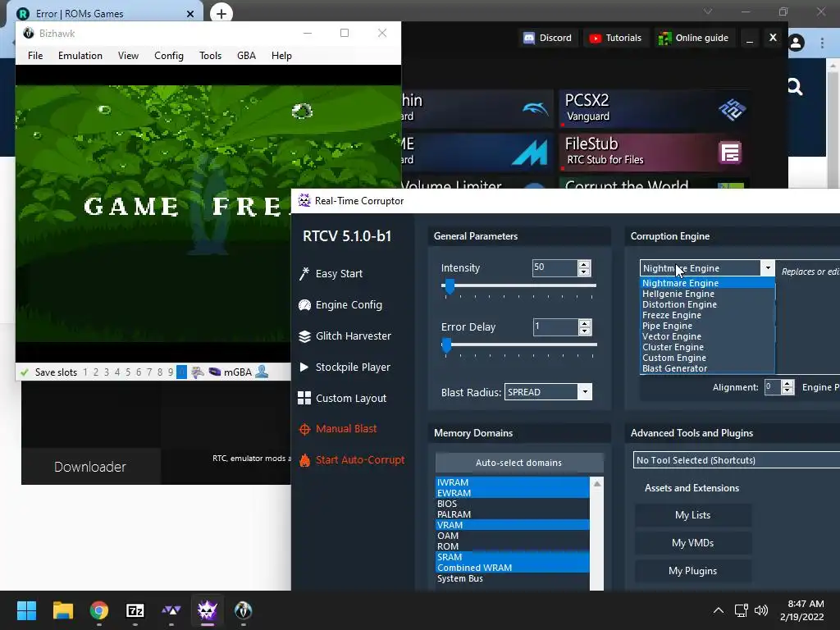Image resolution: width=840 pixels, height=630 pixels.
Task: Select save slot 1 in Bizhawk
Action: 85,372
